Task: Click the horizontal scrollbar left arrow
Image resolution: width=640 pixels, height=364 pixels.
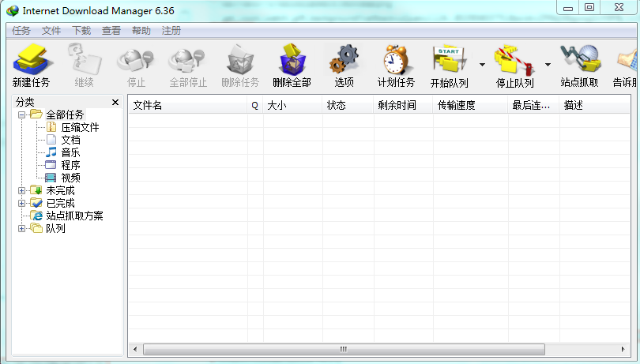Action: coord(135,349)
